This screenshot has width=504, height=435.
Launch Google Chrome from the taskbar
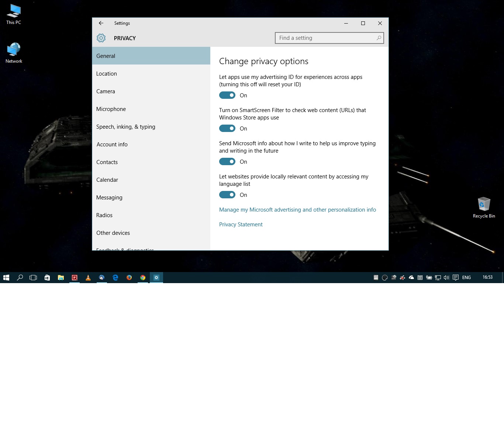(143, 278)
